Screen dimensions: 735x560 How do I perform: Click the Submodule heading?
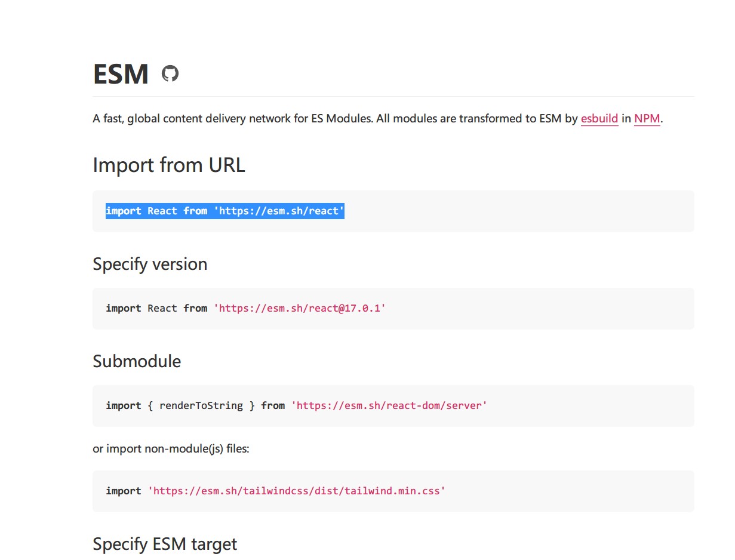click(137, 361)
